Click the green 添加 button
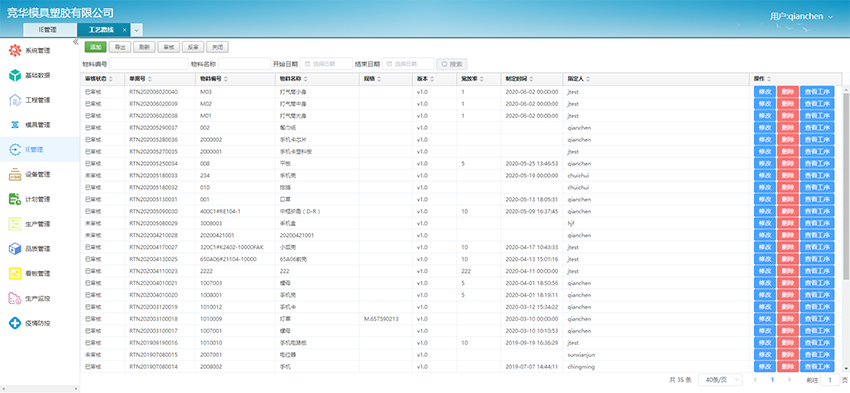850x393 pixels. click(x=95, y=47)
